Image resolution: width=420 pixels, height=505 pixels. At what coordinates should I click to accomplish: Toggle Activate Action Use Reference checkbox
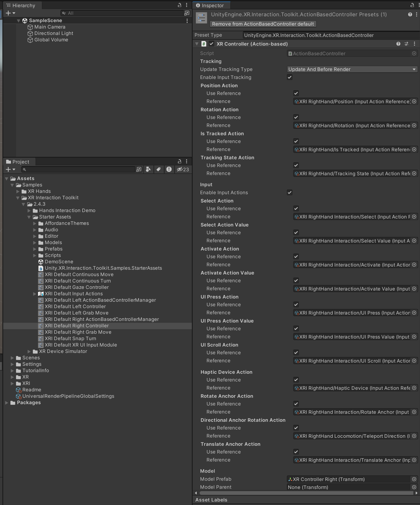pyautogui.click(x=296, y=257)
